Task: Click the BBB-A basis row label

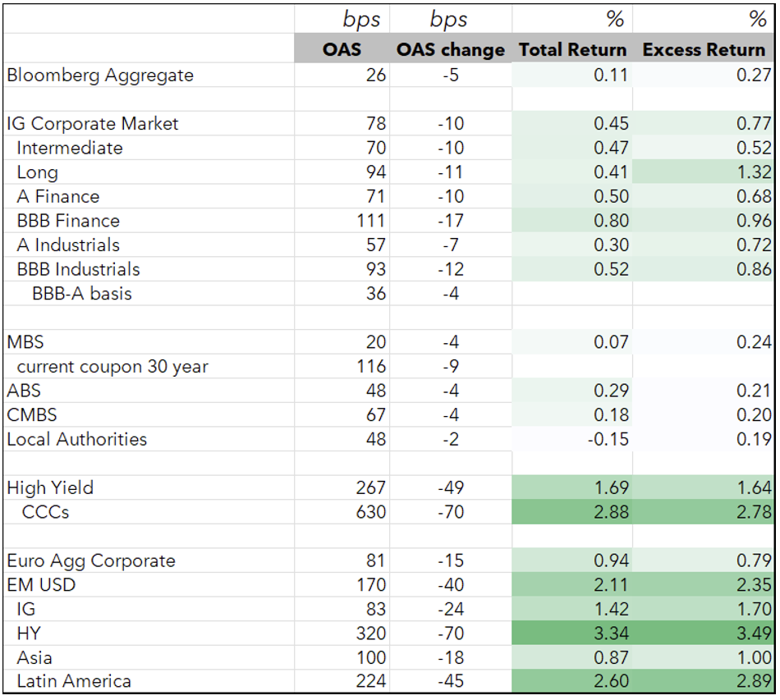Action: point(82,294)
